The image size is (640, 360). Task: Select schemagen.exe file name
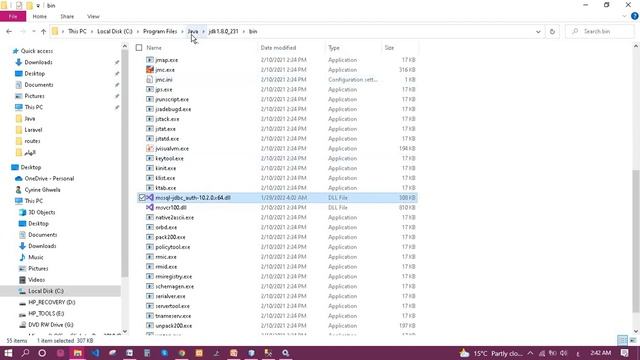[x=175, y=286]
